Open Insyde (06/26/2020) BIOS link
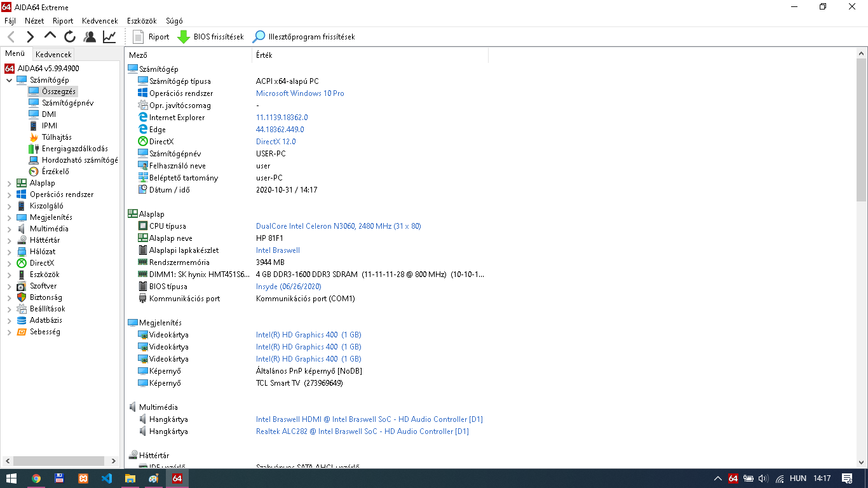 pyautogui.click(x=290, y=287)
